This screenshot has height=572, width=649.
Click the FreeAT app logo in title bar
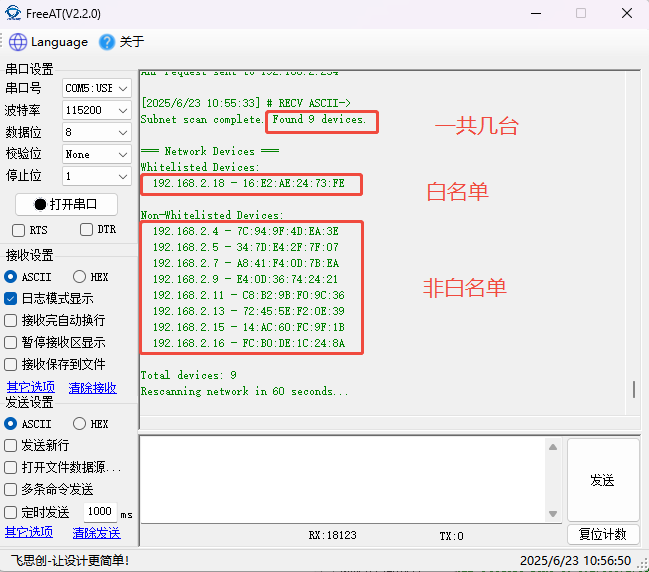click(13, 13)
